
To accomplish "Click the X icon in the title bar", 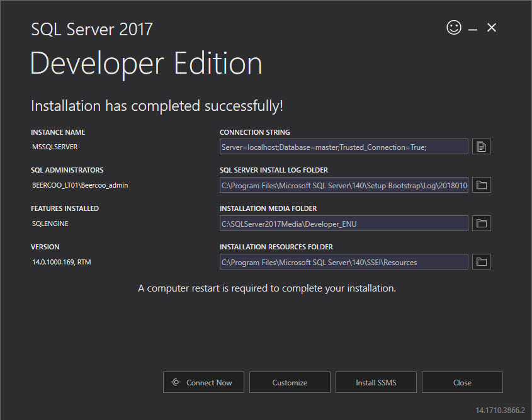I will (491, 28).
